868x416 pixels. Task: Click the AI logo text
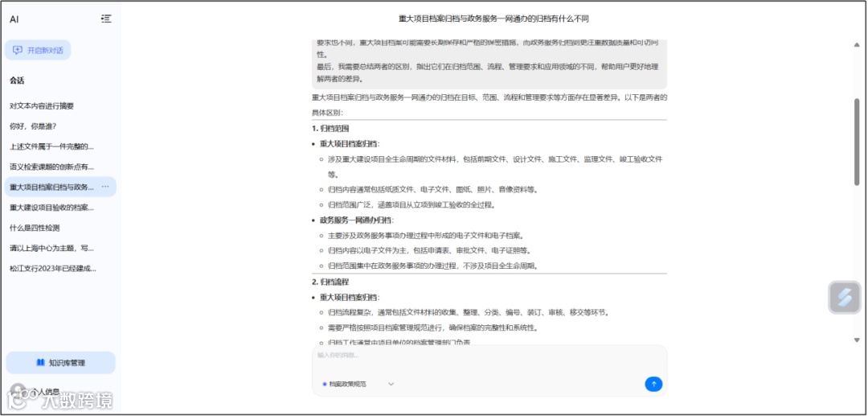14,19
